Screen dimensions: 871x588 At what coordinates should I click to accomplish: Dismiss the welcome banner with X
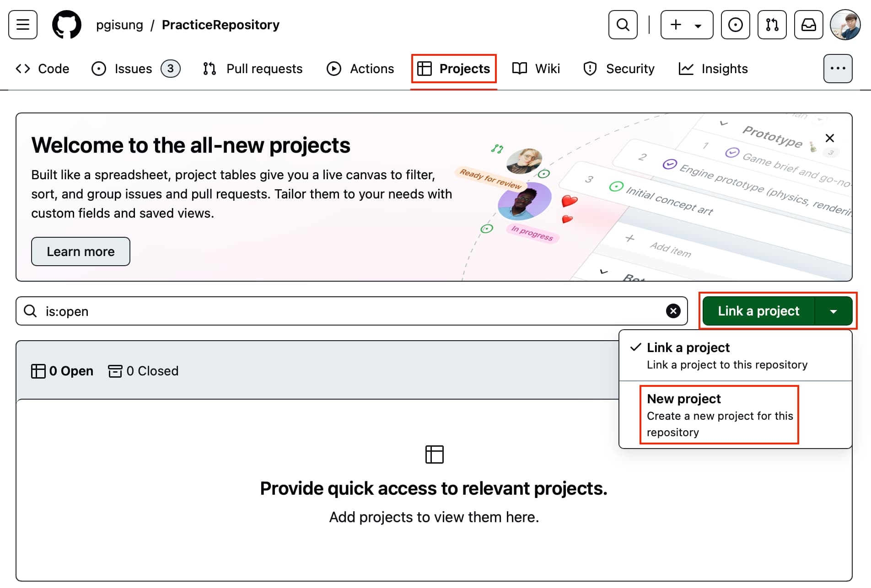(x=830, y=138)
